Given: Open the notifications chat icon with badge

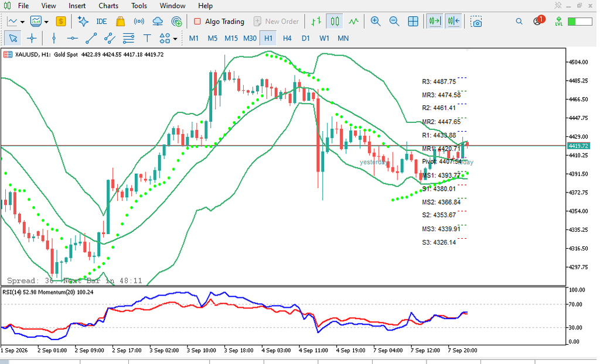Looking at the screenshot, I should [538, 20].
